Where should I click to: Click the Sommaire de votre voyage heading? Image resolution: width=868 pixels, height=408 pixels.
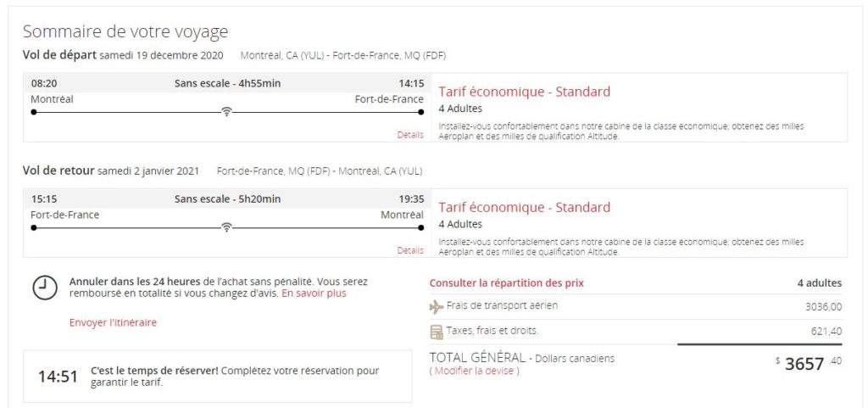point(125,31)
